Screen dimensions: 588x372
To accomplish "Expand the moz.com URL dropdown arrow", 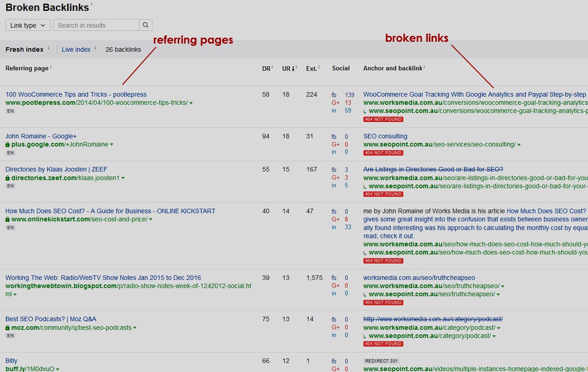I will coord(135,328).
